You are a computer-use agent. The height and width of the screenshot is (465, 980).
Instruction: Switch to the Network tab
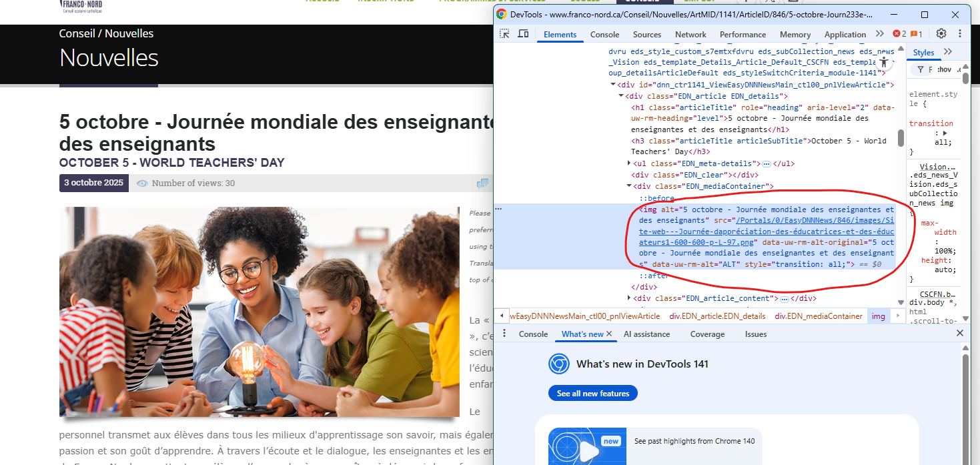[690, 35]
